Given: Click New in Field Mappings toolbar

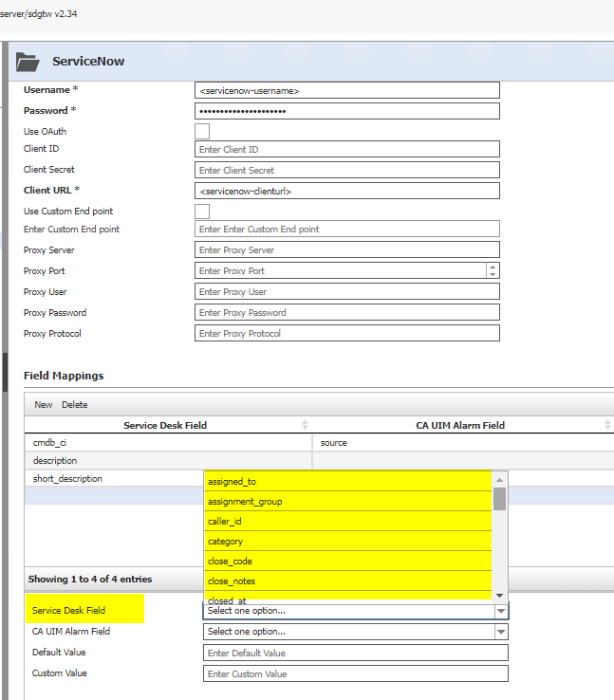Looking at the screenshot, I should 44,405.
